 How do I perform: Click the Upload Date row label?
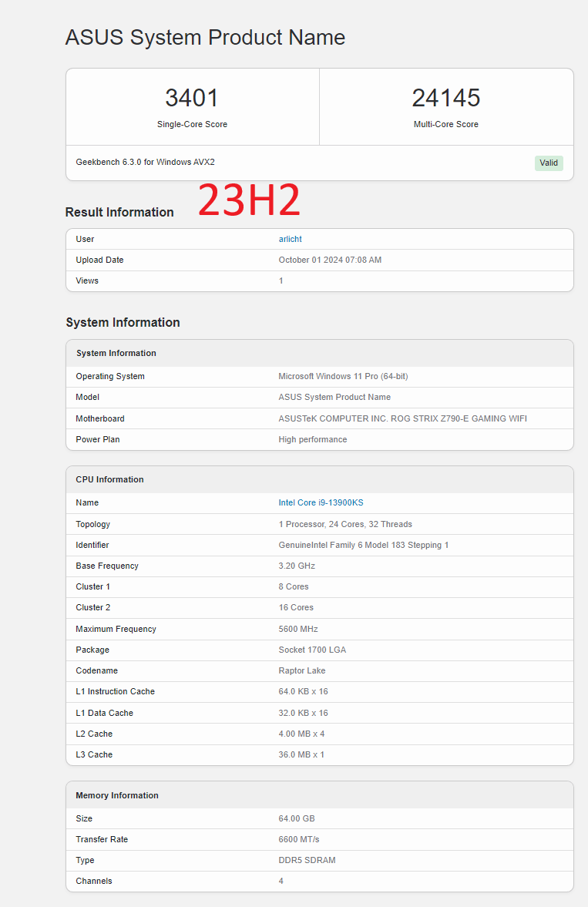(x=99, y=260)
